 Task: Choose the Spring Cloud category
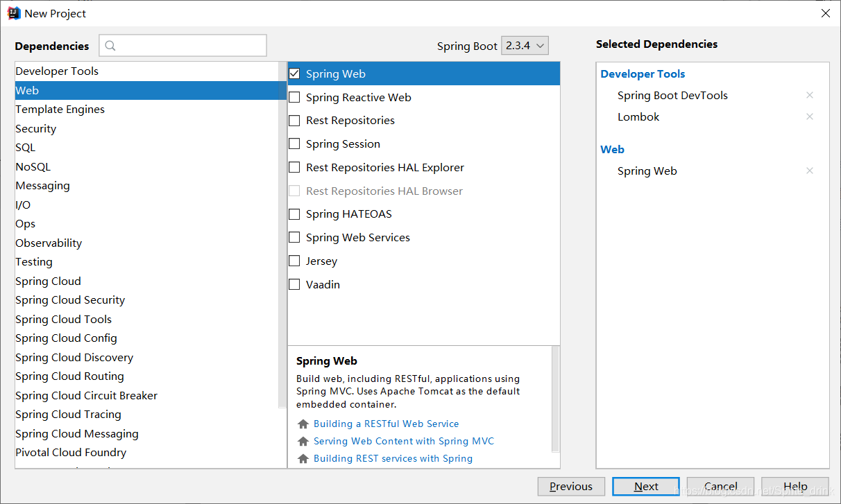146,281
